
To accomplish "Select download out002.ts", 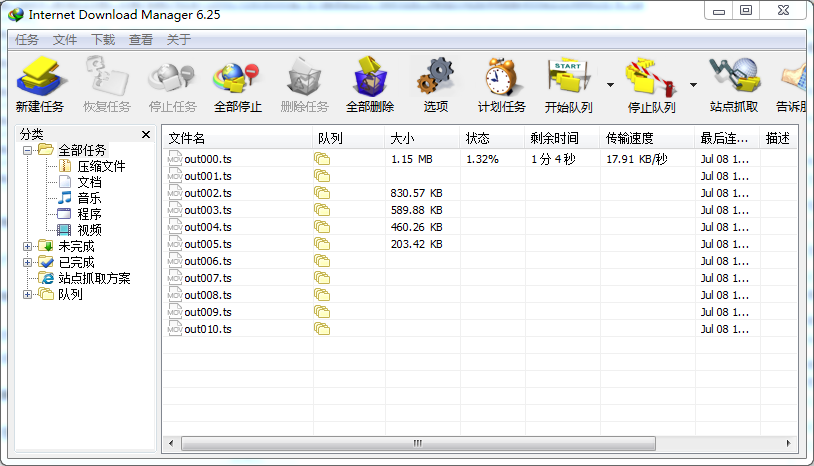I will point(208,193).
